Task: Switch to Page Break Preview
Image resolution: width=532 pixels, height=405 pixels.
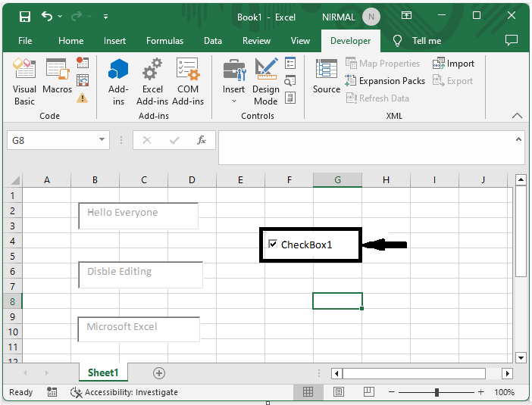Action: (369, 392)
